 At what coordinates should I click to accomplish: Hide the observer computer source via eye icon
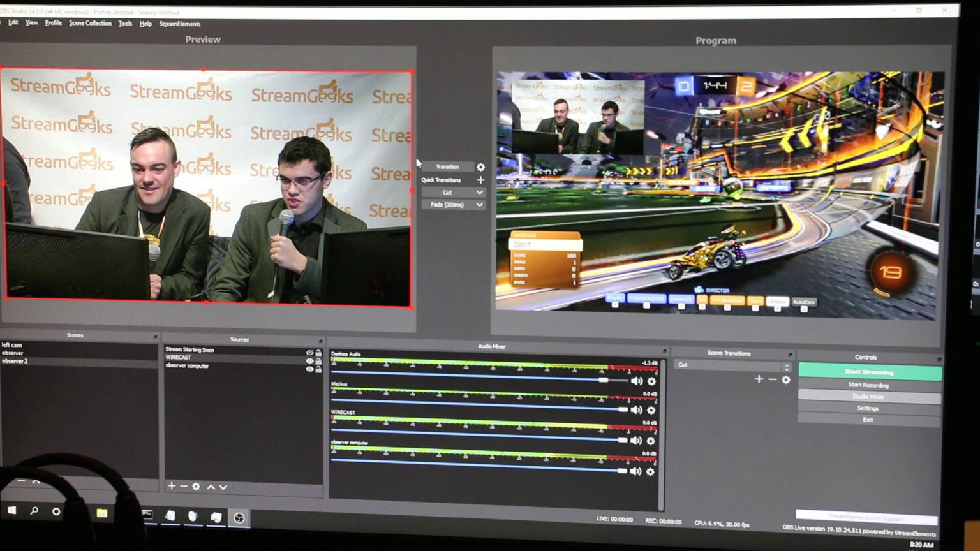point(309,369)
